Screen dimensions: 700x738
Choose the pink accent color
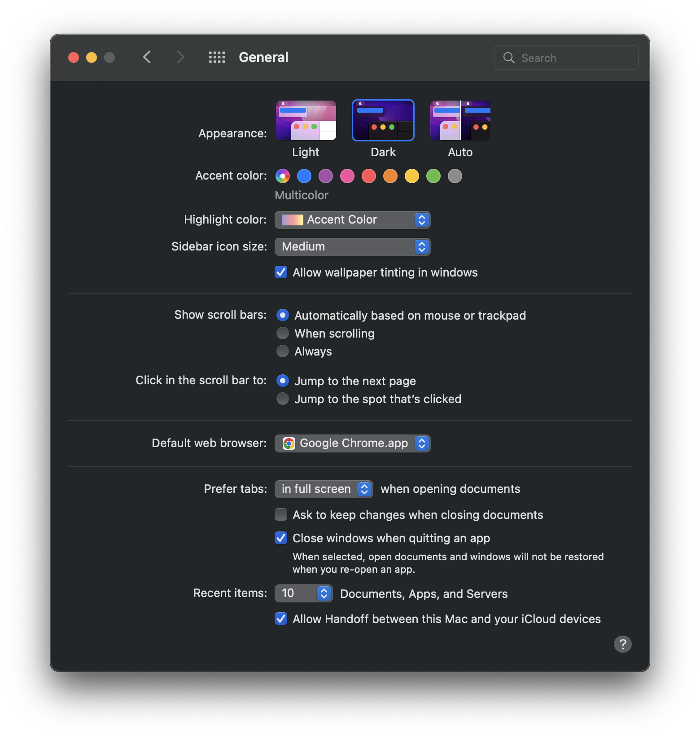click(347, 176)
